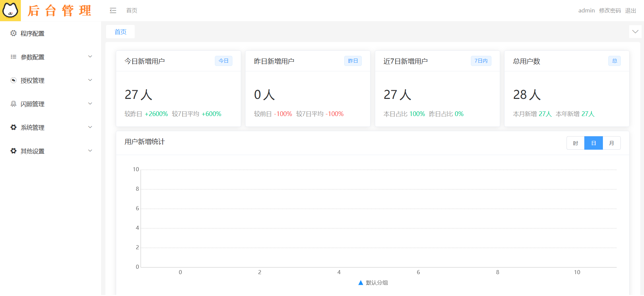Click 近7日新增用户 card title
The width and height of the screenshot is (644, 296).
(x=406, y=61)
